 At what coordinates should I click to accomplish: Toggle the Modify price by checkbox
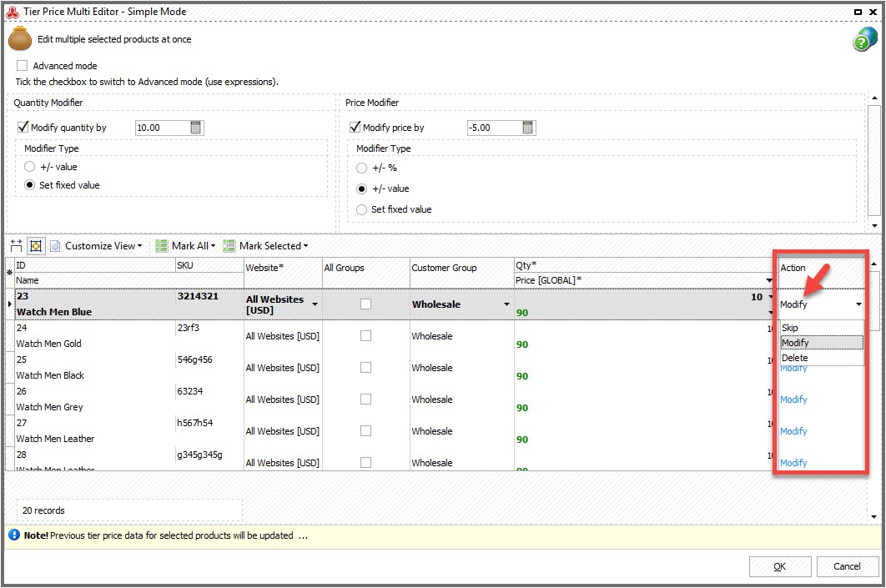tap(355, 127)
